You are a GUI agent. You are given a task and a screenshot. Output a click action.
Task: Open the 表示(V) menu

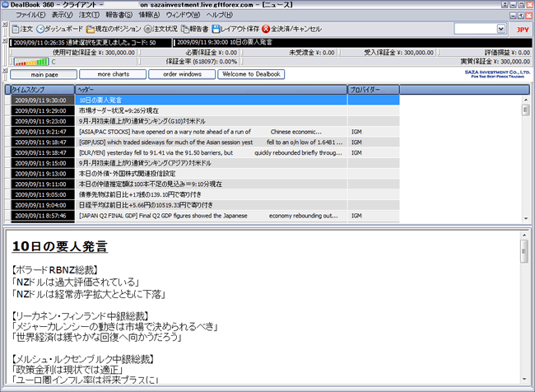pyautogui.click(x=62, y=15)
